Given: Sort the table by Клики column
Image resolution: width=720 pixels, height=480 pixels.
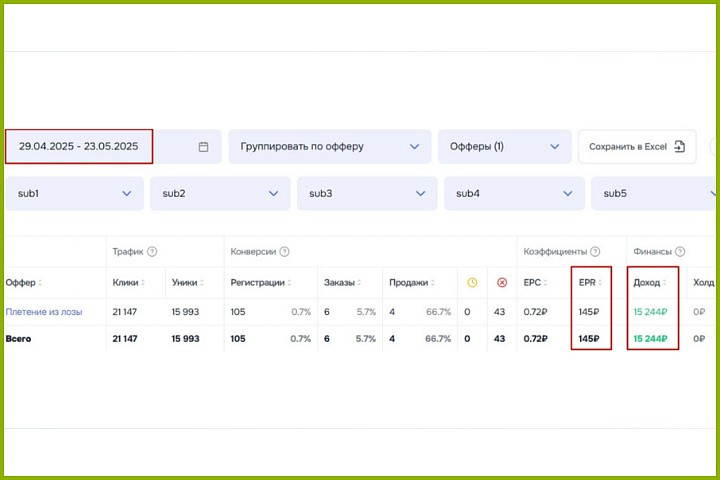Looking at the screenshot, I should coord(129,283).
